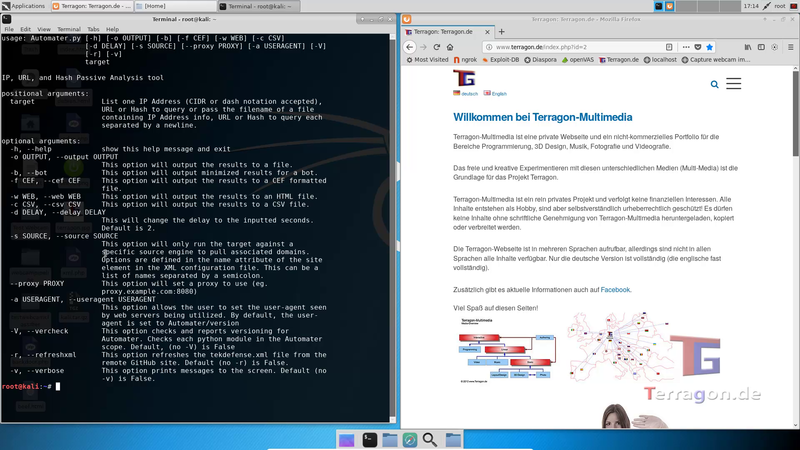The width and height of the screenshot is (800, 450).
Task: Switch to Terragon Firefox window in taskbar
Action: [92, 6]
